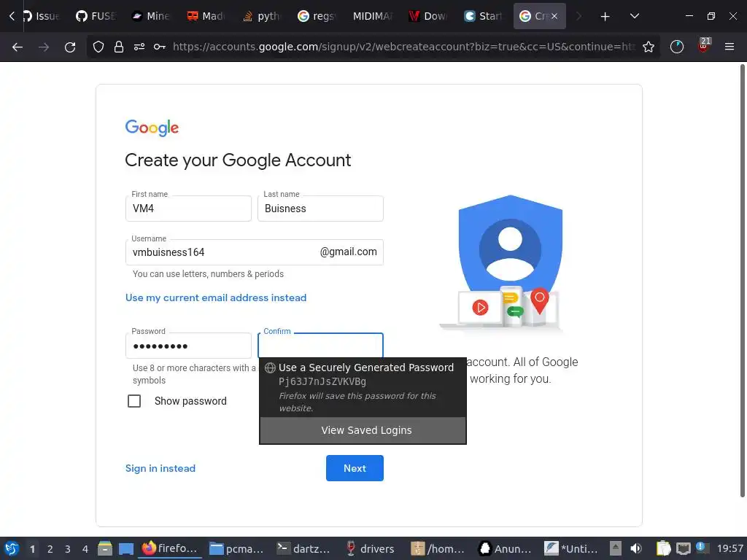The height and width of the screenshot is (560, 747).
Task: Open the /hom archive taskbar window
Action: pyautogui.click(x=438, y=548)
